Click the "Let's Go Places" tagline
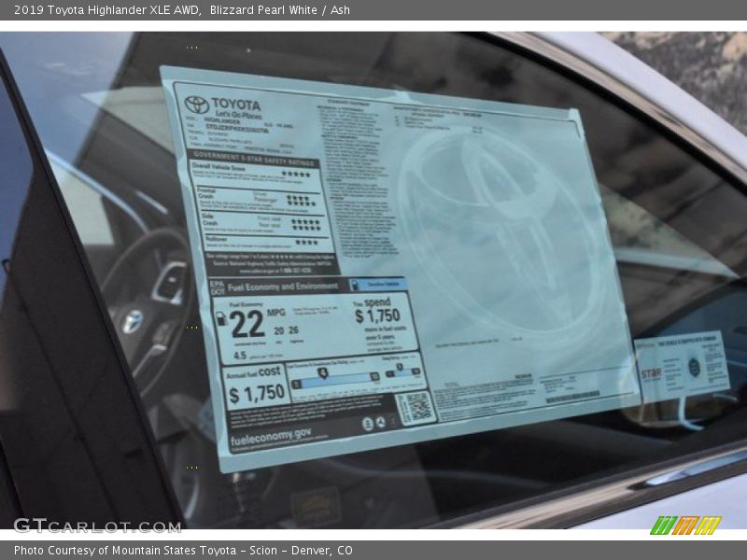The height and width of the screenshot is (560, 747). coord(238,115)
